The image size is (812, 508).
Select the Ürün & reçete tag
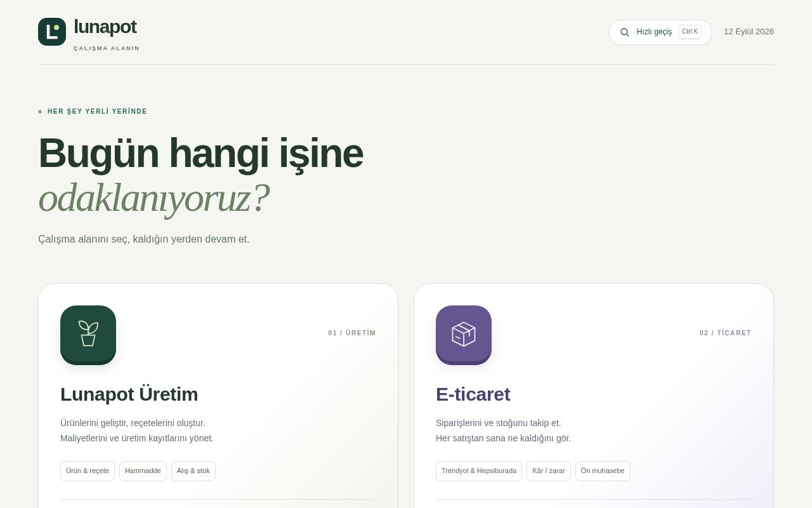pyautogui.click(x=88, y=471)
